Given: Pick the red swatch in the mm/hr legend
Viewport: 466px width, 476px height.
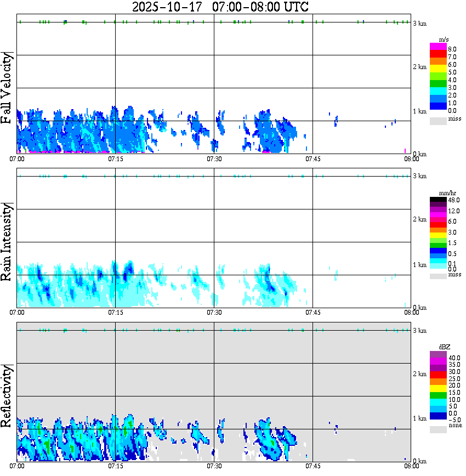Looking at the screenshot, I should coord(438,225).
